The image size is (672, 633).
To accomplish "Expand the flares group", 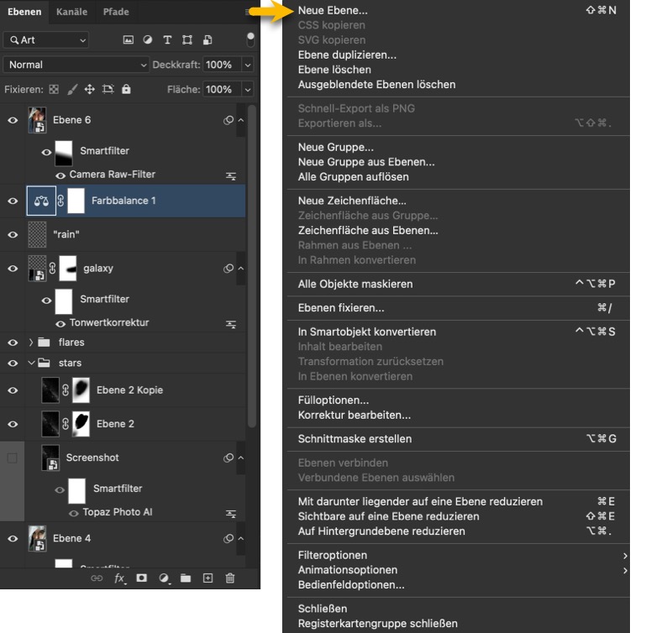I will tap(31, 343).
